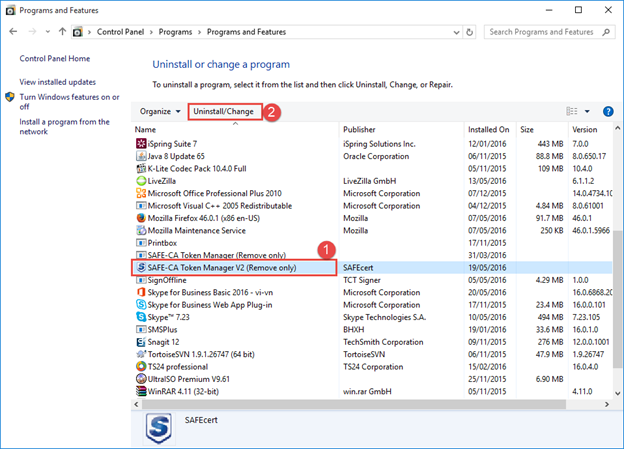624x449 pixels.
Task: Select the Oracle Corporation publisher cell
Action: point(376,156)
